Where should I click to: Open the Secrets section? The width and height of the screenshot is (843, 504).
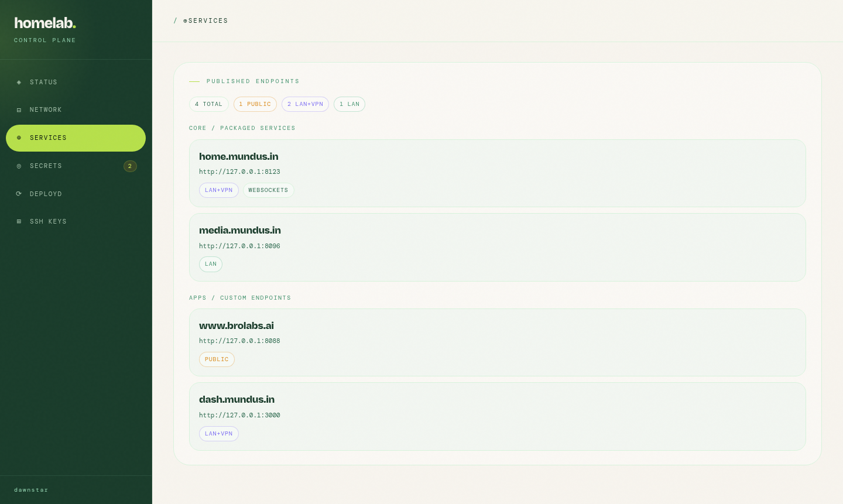(76, 166)
